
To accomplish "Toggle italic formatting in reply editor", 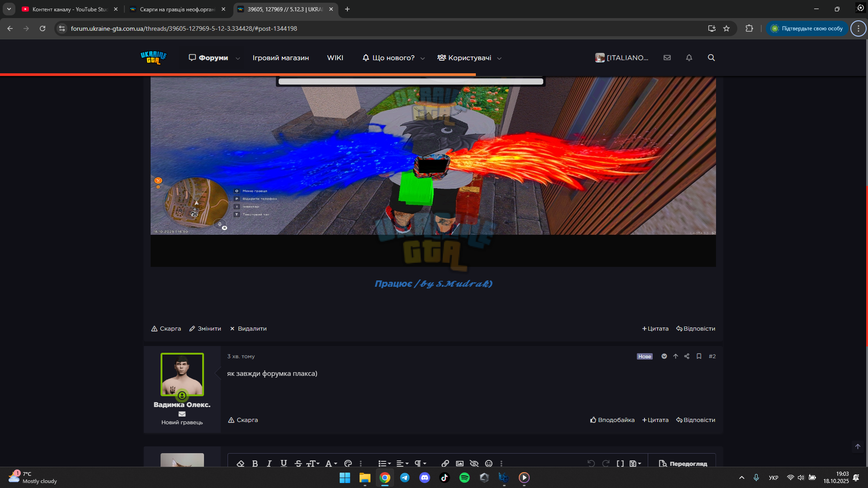I will pyautogui.click(x=269, y=464).
